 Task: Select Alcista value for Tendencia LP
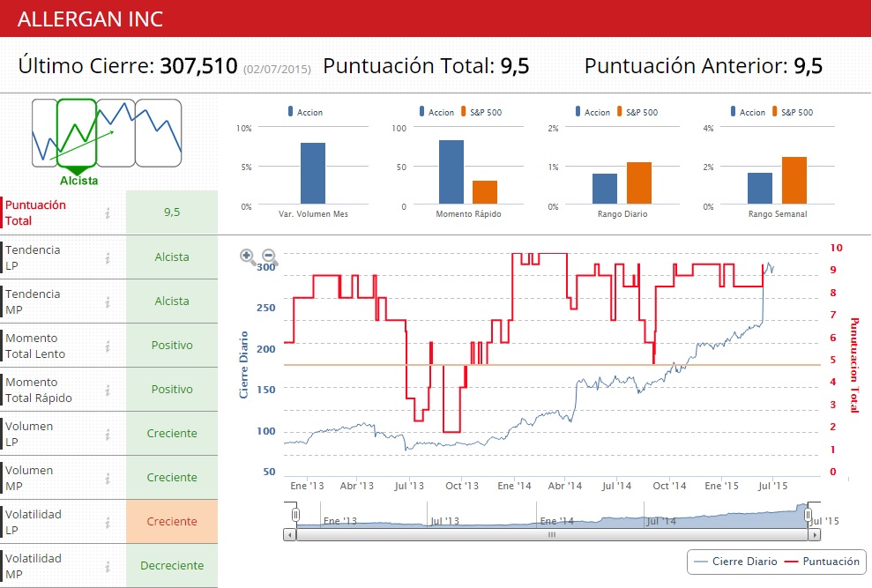pyautogui.click(x=172, y=257)
